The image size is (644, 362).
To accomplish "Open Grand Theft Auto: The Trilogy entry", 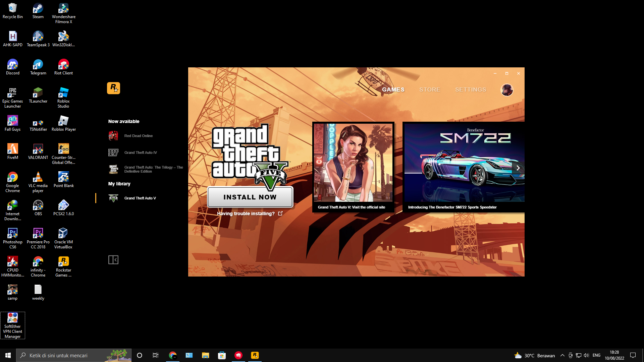I will [x=146, y=169].
